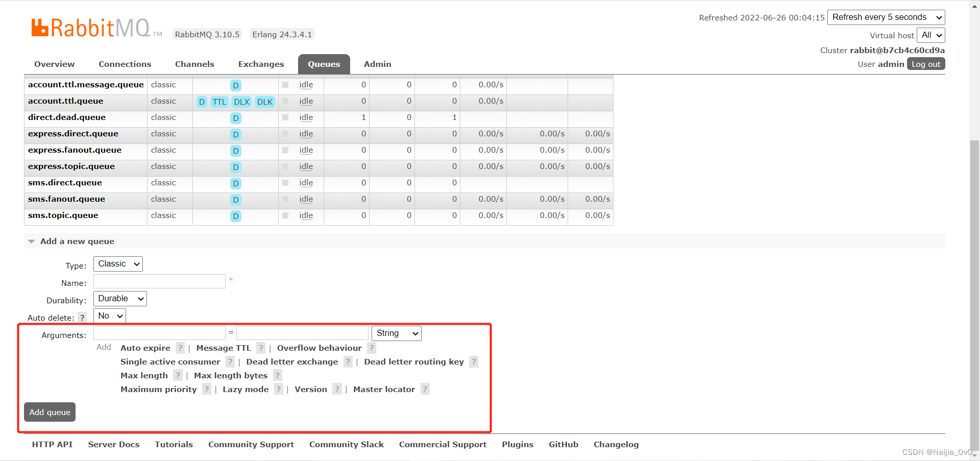Click D badge of account.ttl.message.queue
This screenshot has width=980, height=461.
(236, 85)
